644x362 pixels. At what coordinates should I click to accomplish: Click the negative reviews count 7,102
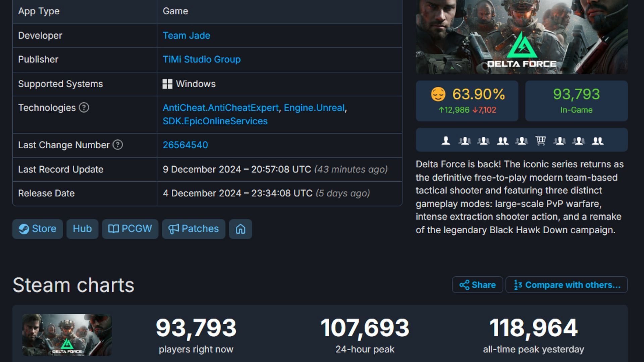[484, 110]
